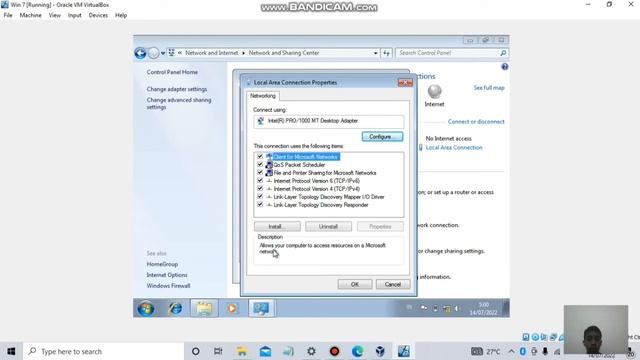Open Internet Explorer on Win 7 taskbar
This screenshot has width=640, height=360.
click(x=176, y=308)
